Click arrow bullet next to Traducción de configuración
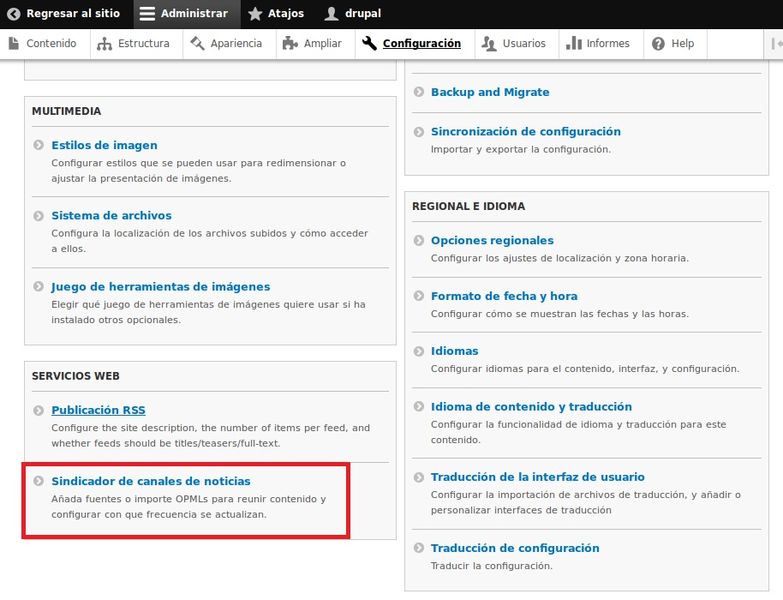Viewport: 783px width, 600px height. point(419,548)
